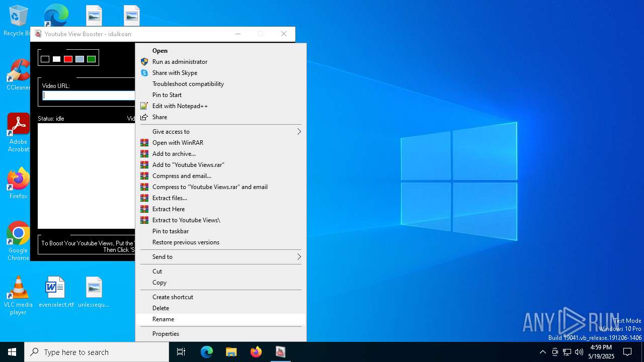This screenshot has height=362, width=644.
Task: Choose Pin to Start
Action: pyautogui.click(x=221, y=95)
